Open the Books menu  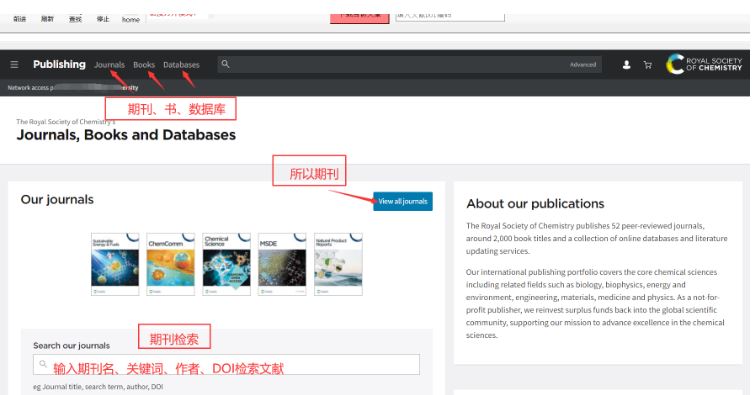tap(144, 64)
